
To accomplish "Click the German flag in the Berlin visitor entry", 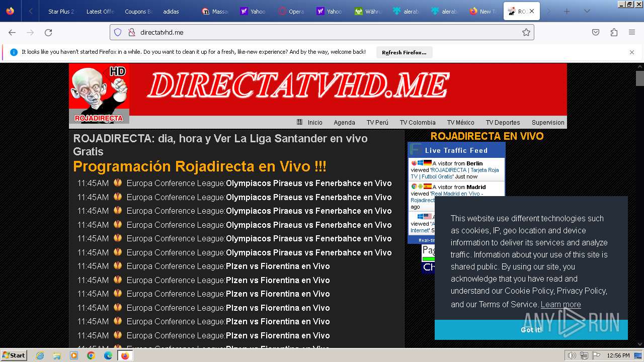I will (x=428, y=163).
